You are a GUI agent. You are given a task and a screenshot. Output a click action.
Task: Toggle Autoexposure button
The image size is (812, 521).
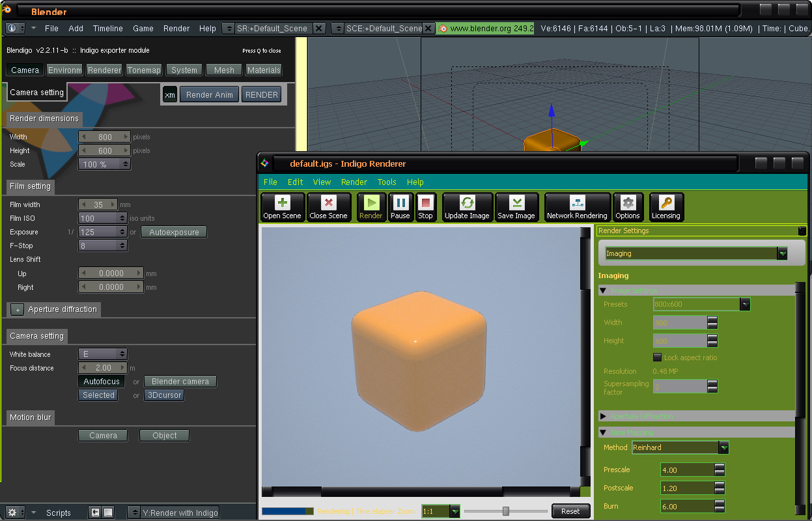(174, 232)
